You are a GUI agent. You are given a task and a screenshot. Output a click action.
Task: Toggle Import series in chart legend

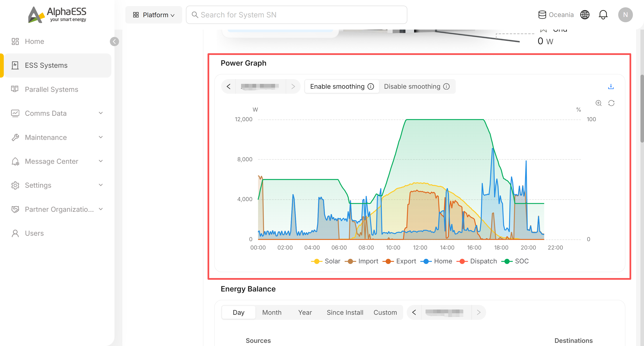coord(361,261)
